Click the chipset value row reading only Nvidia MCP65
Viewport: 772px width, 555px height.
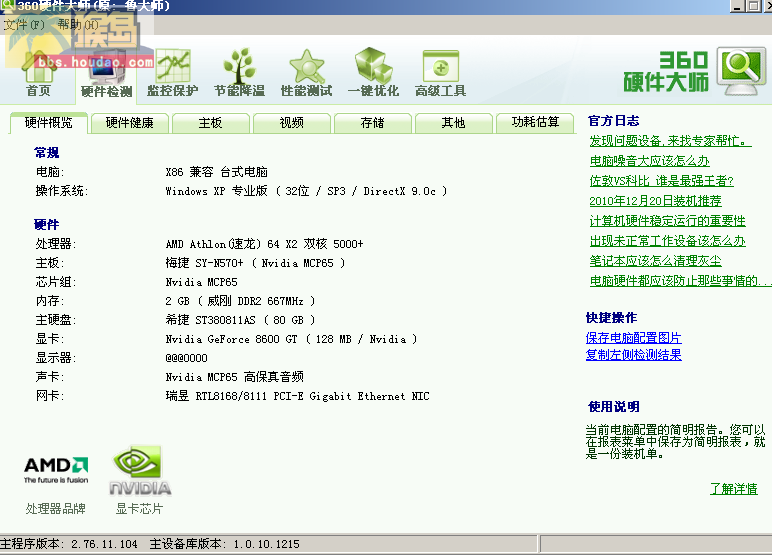[x=201, y=282]
